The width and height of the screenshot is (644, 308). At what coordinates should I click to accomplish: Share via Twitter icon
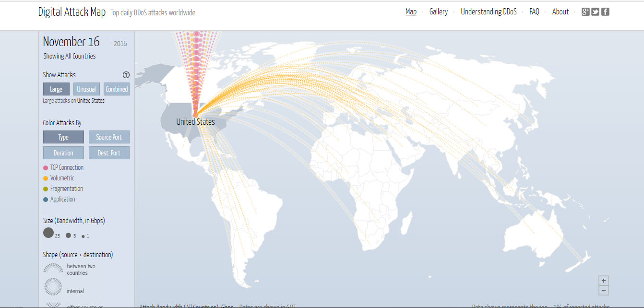point(596,12)
